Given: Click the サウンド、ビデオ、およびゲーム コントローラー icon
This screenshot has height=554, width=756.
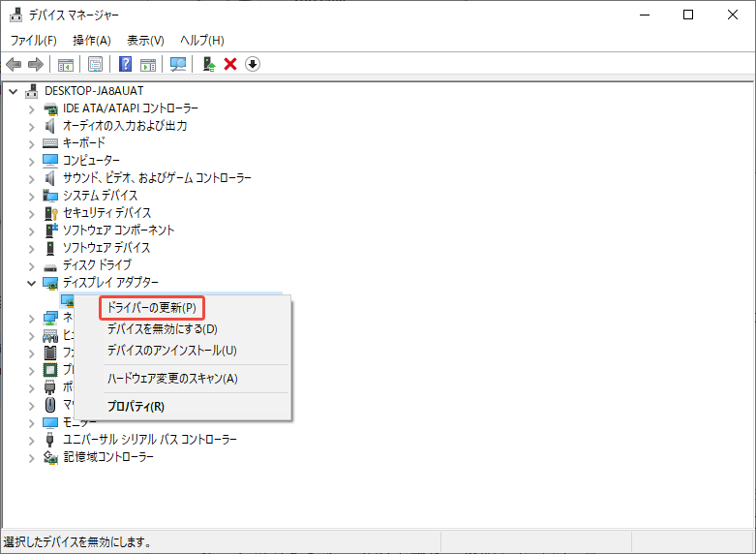Looking at the screenshot, I should 50,178.
